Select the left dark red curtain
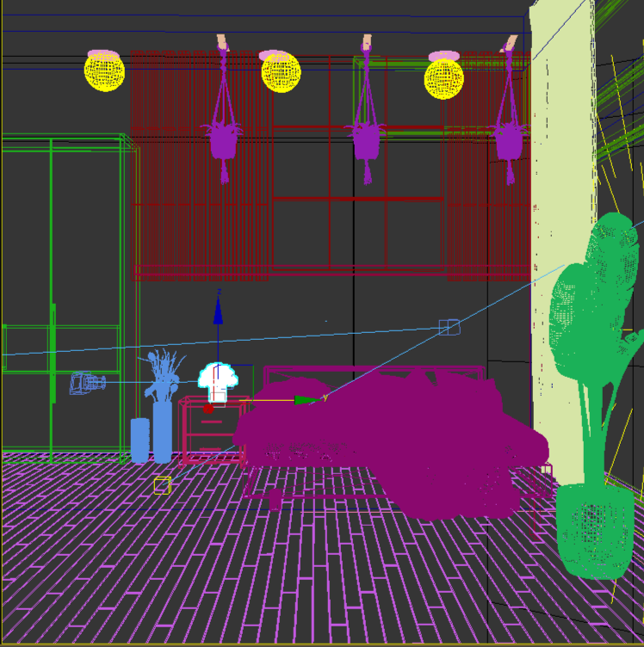Viewport: 644px width, 647px height. pyautogui.click(x=201, y=165)
